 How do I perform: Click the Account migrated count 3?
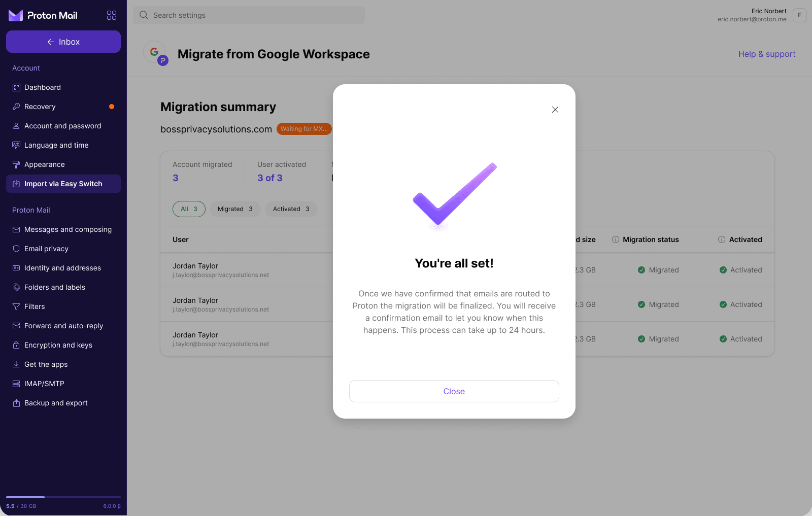(x=176, y=178)
